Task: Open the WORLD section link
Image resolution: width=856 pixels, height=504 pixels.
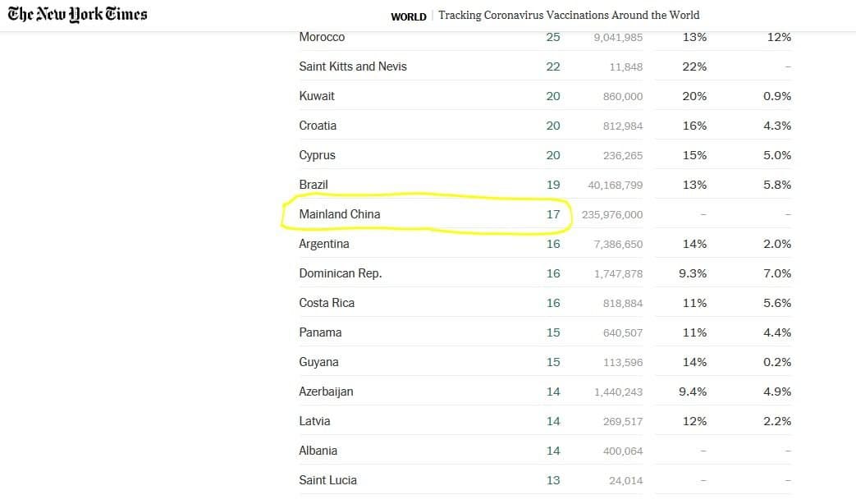Action: click(409, 16)
